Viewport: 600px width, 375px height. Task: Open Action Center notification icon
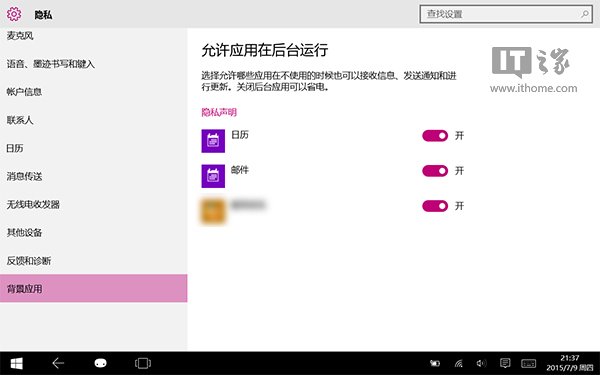tap(505, 363)
